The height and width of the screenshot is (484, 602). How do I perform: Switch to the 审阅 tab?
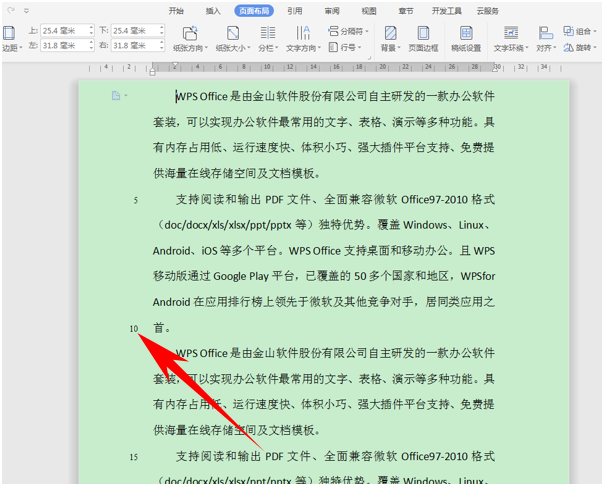(x=332, y=11)
